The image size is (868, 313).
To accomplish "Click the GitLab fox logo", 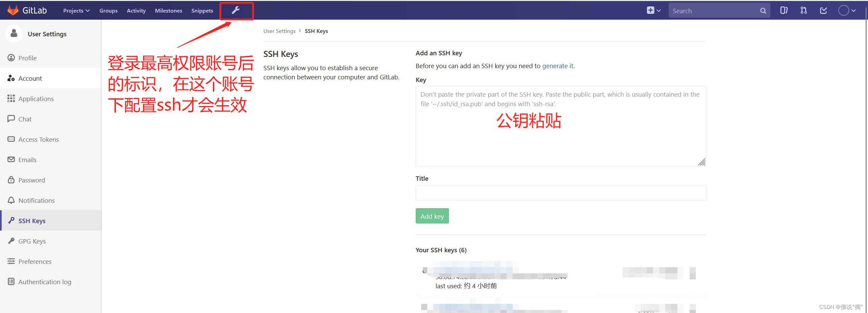I will 13,11.
